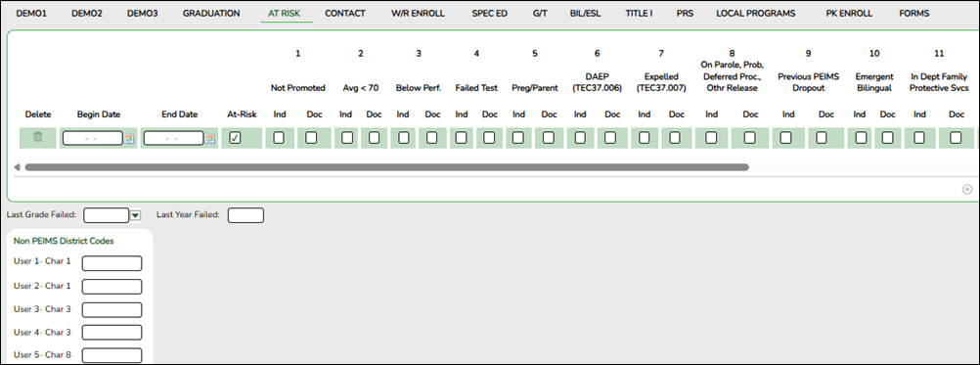Open the CONTACT tab
Viewport: 980px width, 365px height.
point(345,13)
